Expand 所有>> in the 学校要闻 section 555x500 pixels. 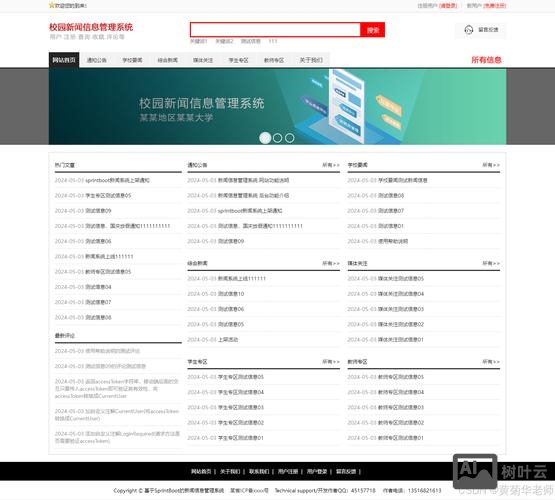(x=491, y=165)
